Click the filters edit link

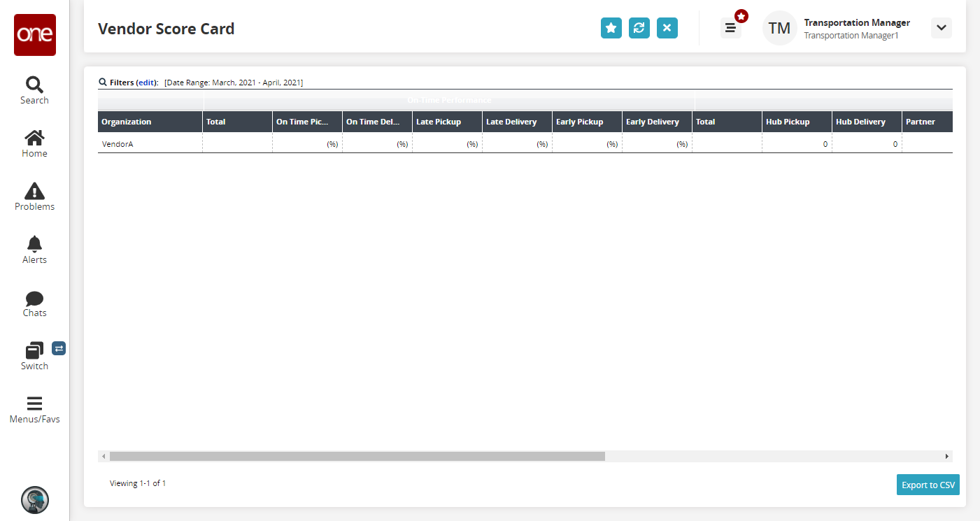click(147, 83)
